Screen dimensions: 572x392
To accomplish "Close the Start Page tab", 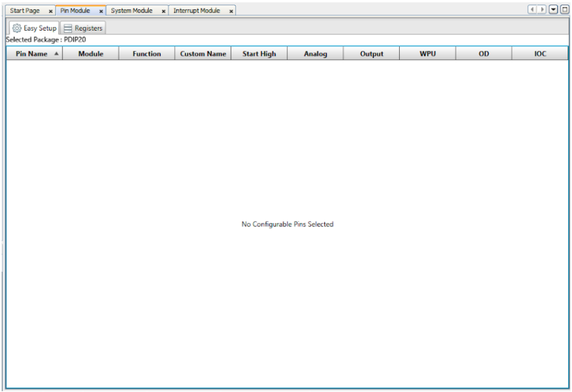I will (51, 11).
